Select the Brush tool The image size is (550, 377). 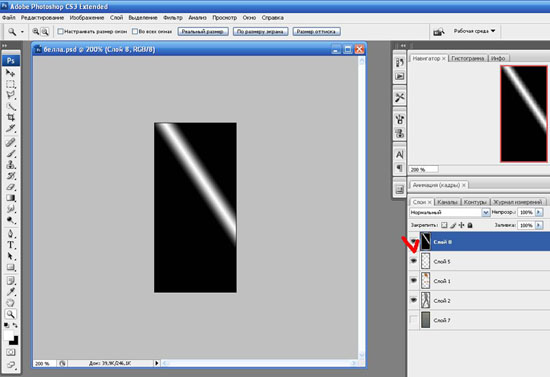11,154
